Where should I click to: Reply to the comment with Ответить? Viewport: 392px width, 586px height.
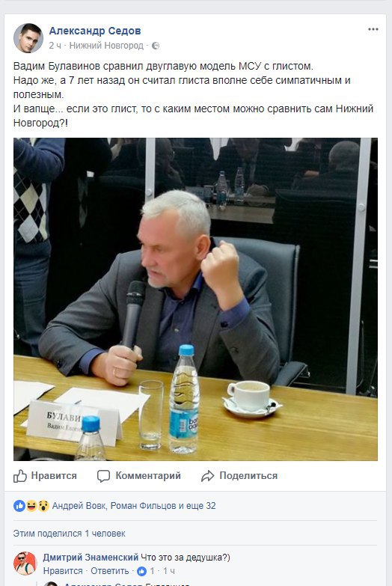tap(109, 571)
